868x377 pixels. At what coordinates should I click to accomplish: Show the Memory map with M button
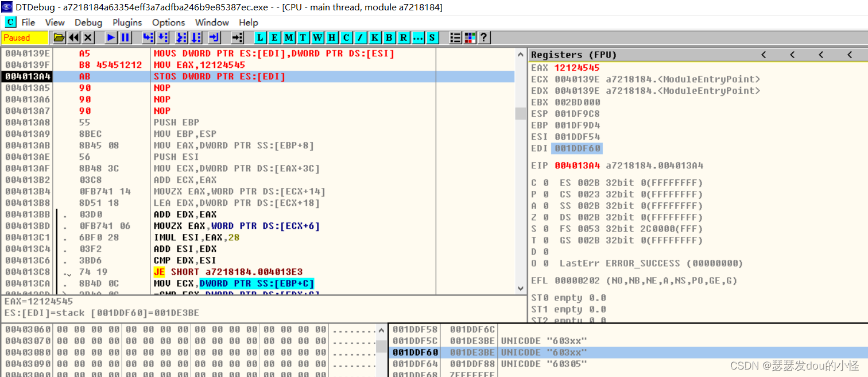click(x=289, y=38)
